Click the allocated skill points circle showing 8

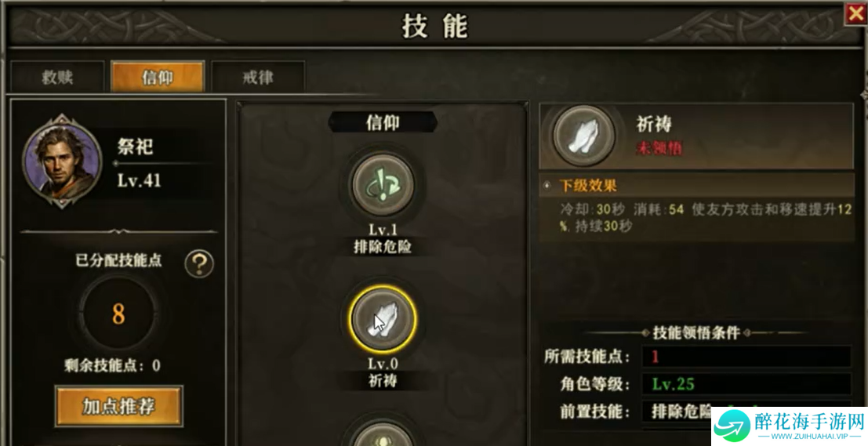[x=118, y=314]
